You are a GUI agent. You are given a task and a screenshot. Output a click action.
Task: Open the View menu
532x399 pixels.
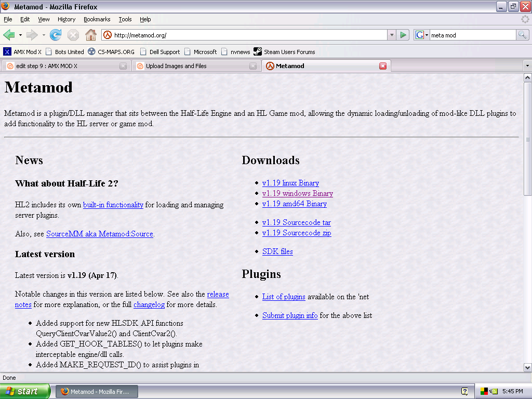click(44, 19)
